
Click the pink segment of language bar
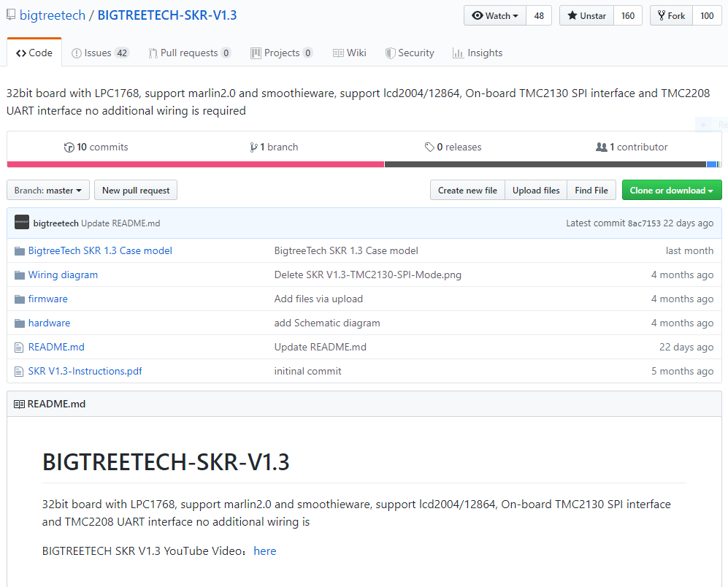tap(196, 164)
